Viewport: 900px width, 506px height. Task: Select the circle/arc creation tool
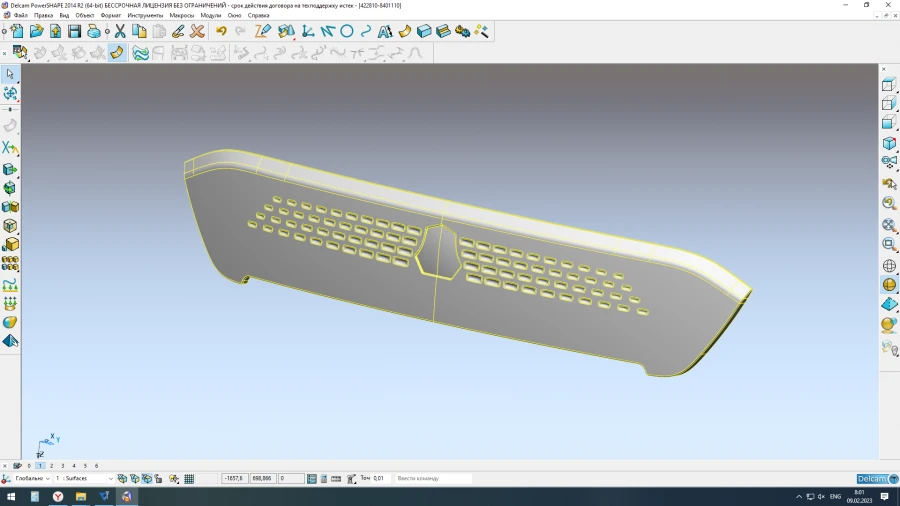coord(347,32)
